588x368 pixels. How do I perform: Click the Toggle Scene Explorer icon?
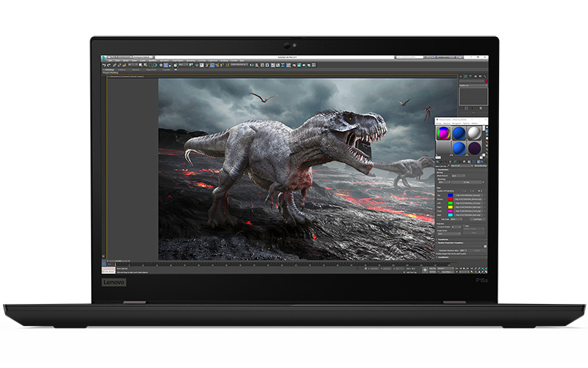point(262,65)
